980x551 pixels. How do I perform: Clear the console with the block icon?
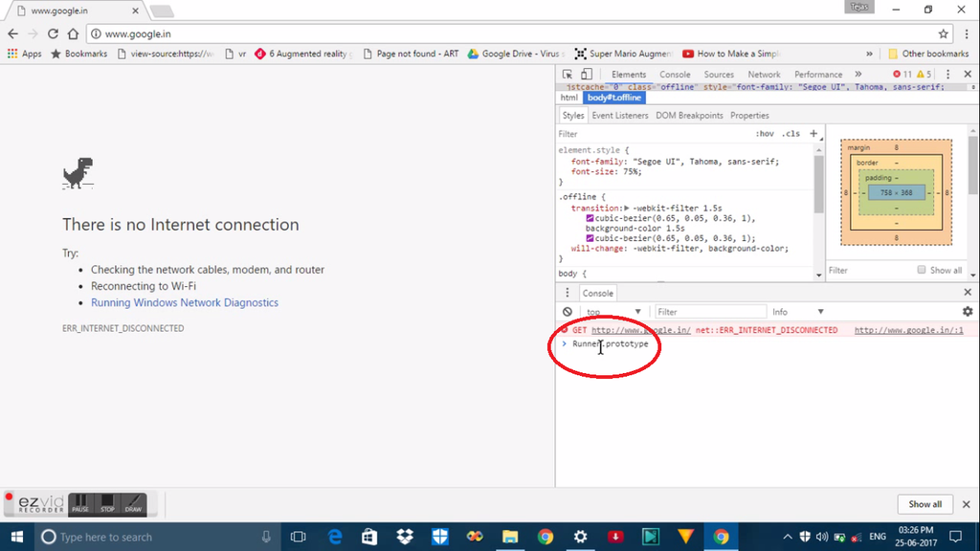point(568,312)
